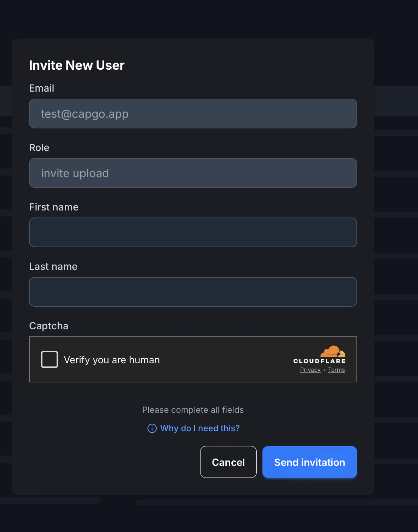Dismiss the dialog with Cancel
This screenshot has height=532, width=418.
(x=228, y=462)
